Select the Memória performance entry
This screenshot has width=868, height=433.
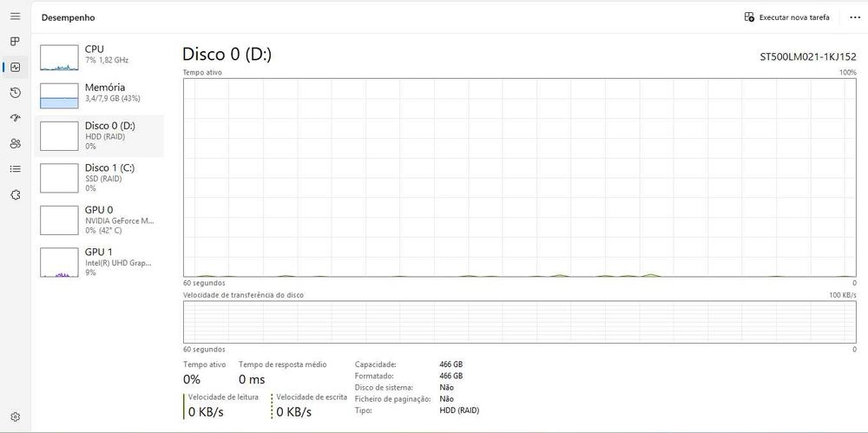pyautogui.click(x=99, y=94)
